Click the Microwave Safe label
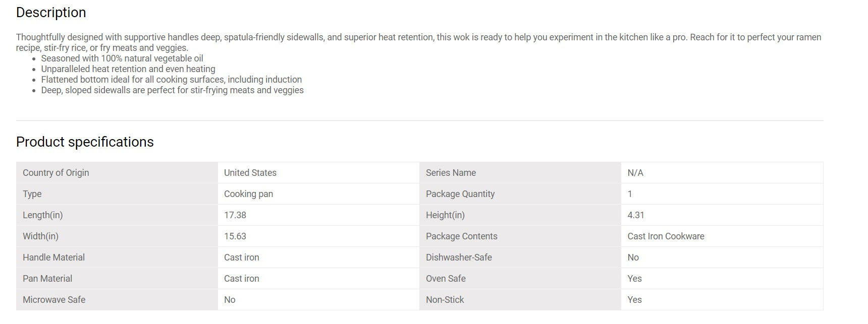The image size is (868, 324). pos(54,300)
